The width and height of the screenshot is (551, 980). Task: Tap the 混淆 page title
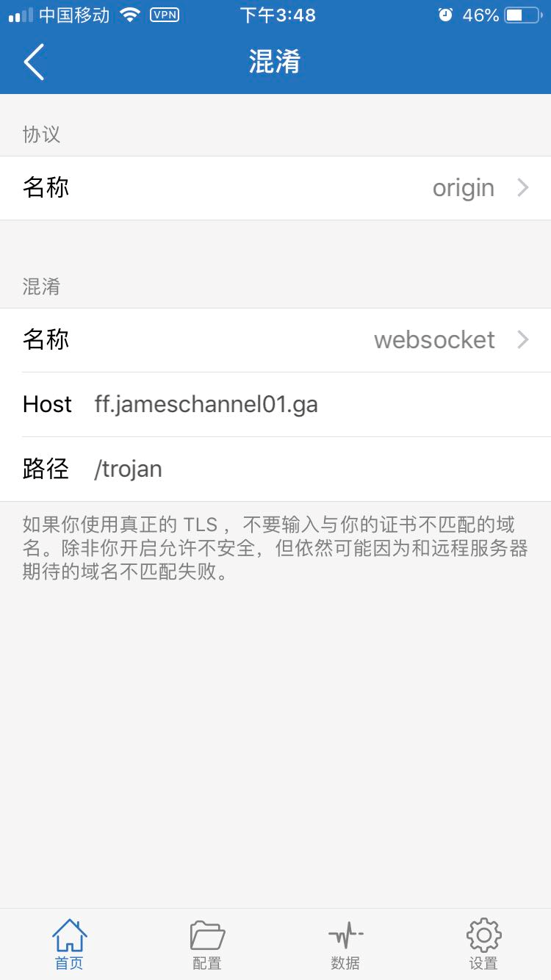click(275, 62)
